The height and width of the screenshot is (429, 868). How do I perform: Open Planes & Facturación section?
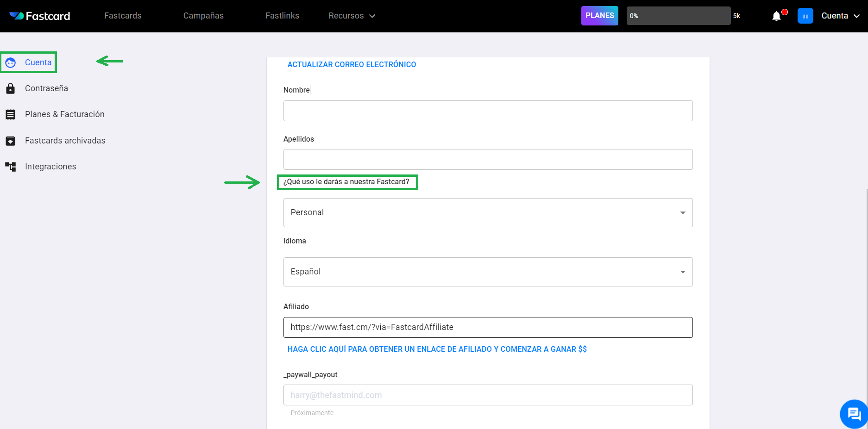pyautogui.click(x=64, y=114)
